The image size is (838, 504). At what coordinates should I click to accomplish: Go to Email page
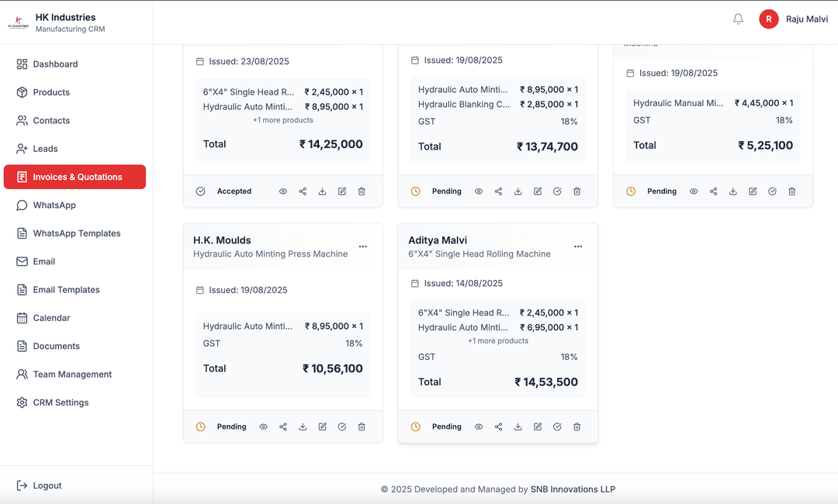74,261
